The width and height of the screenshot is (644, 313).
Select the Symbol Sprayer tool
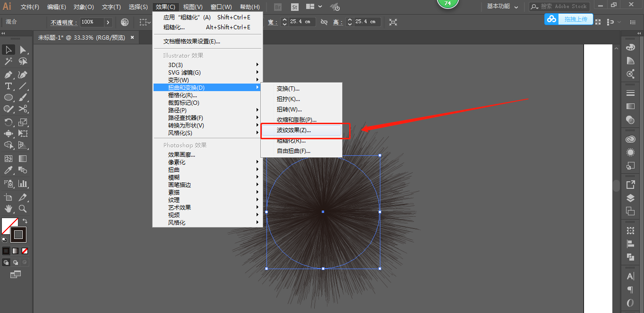tap(9, 184)
